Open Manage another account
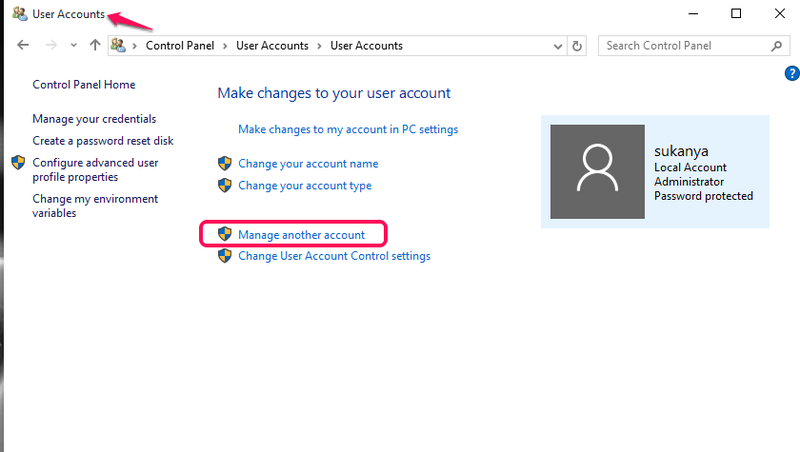 tap(302, 235)
